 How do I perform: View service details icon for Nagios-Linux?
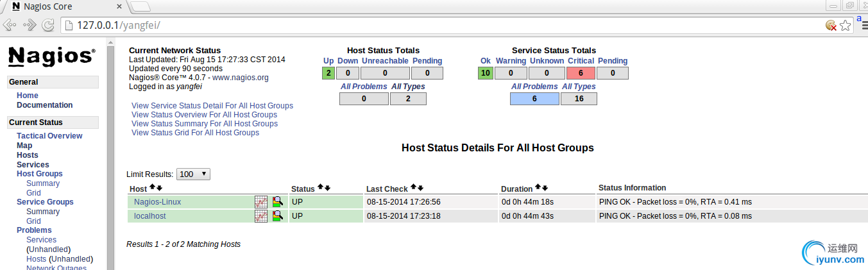(x=277, y=201)
